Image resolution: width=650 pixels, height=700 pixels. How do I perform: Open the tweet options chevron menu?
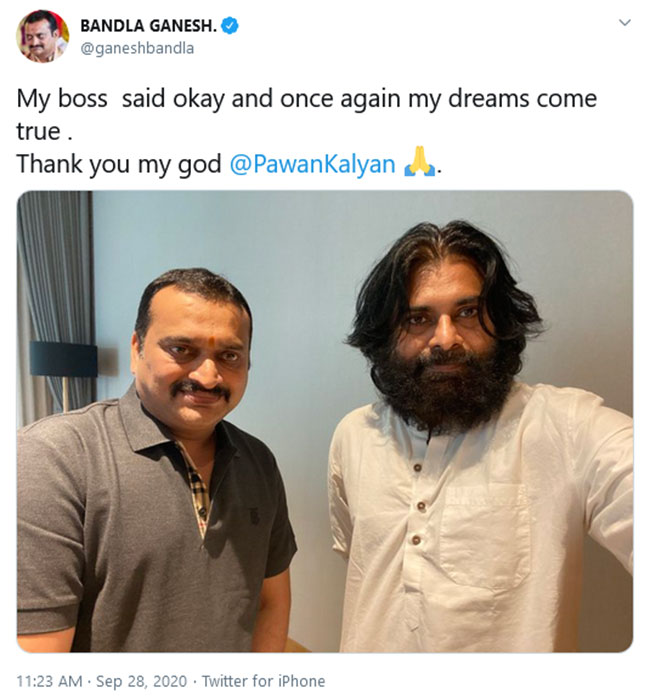[625, 22]
